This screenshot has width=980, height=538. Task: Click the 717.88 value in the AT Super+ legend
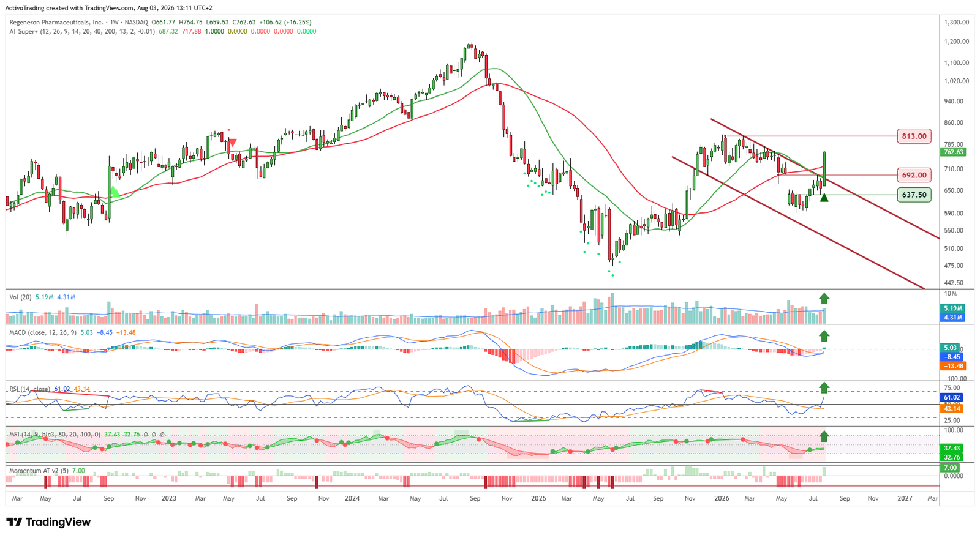[191, 31]
